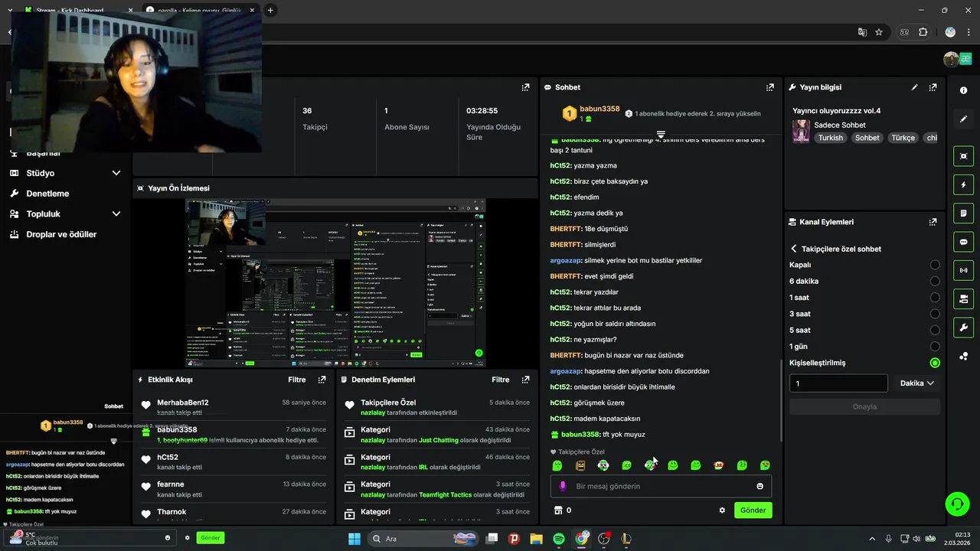Click the purple microphone icon in chat input
This screenshot has height=551, width=980.
[x=563, y=486]
